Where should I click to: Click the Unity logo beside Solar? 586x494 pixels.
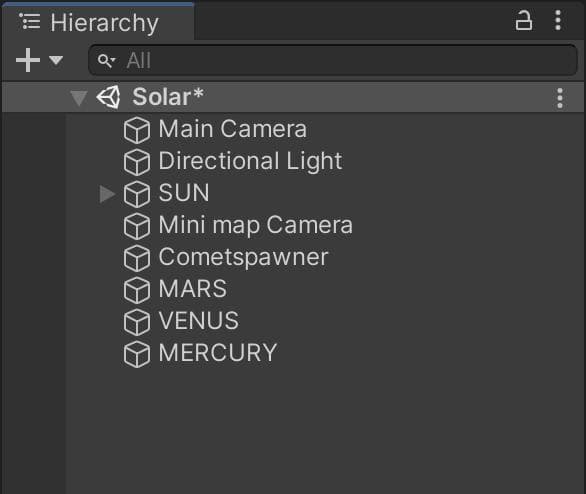pyautogui.click(x=109, y=97)
